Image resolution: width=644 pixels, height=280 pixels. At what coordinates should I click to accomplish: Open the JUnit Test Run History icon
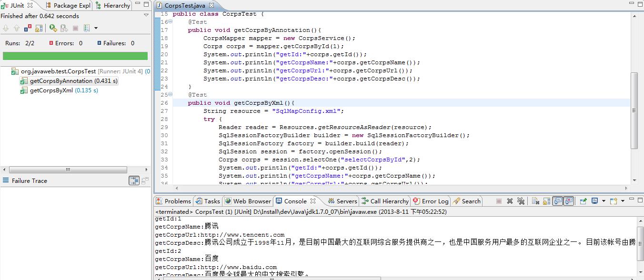[x=87, y=29]
